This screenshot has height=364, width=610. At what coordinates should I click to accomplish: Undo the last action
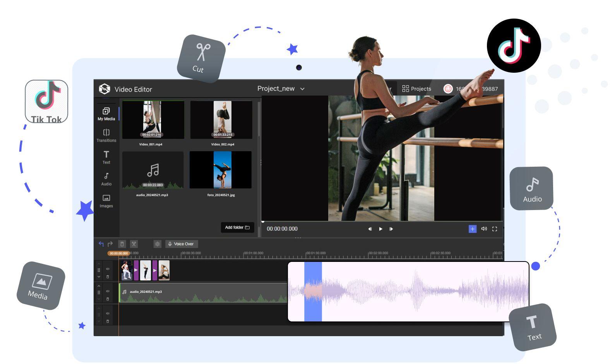pos(101,244)
